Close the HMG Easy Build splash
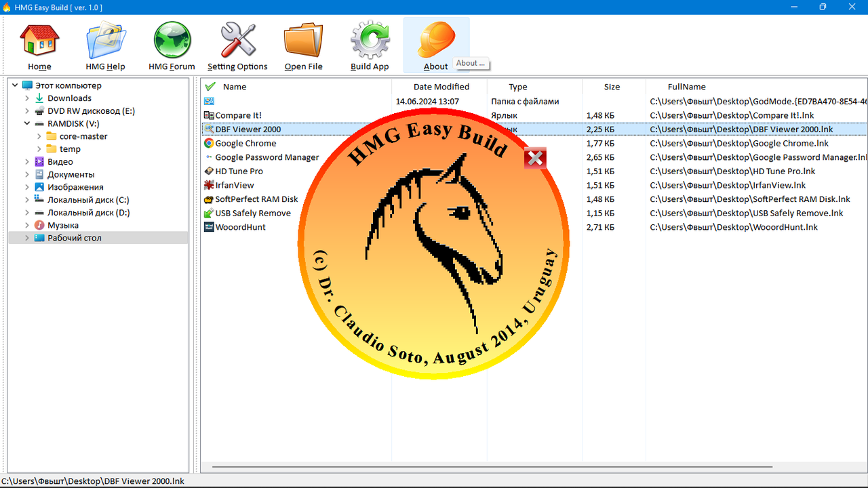The height and width of the screenshot is (488, 868). click(535, 158)
